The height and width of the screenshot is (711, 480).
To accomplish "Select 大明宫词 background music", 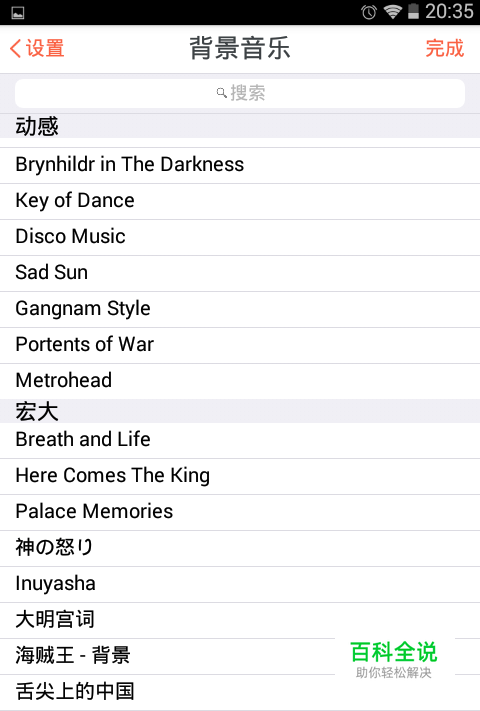I will tap(240, 620).
